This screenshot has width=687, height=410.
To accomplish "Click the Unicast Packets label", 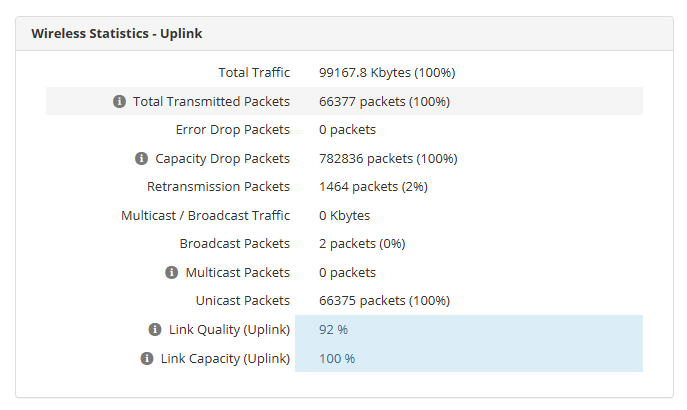I will [243, 300].
